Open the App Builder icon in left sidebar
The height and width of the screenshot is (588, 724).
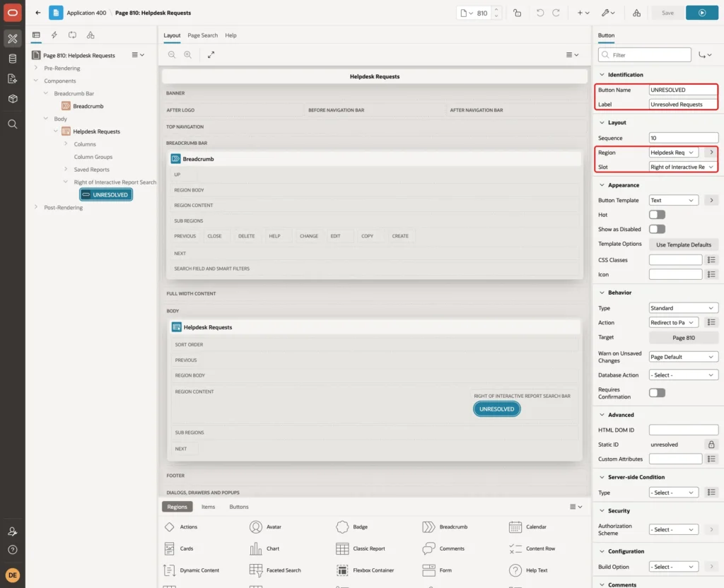[x=13, y=39]
